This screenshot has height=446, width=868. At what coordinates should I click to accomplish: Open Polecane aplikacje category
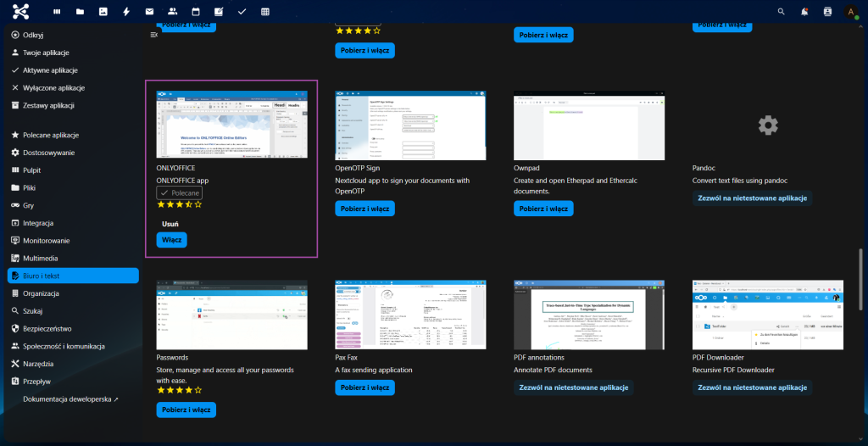(73, 135)
